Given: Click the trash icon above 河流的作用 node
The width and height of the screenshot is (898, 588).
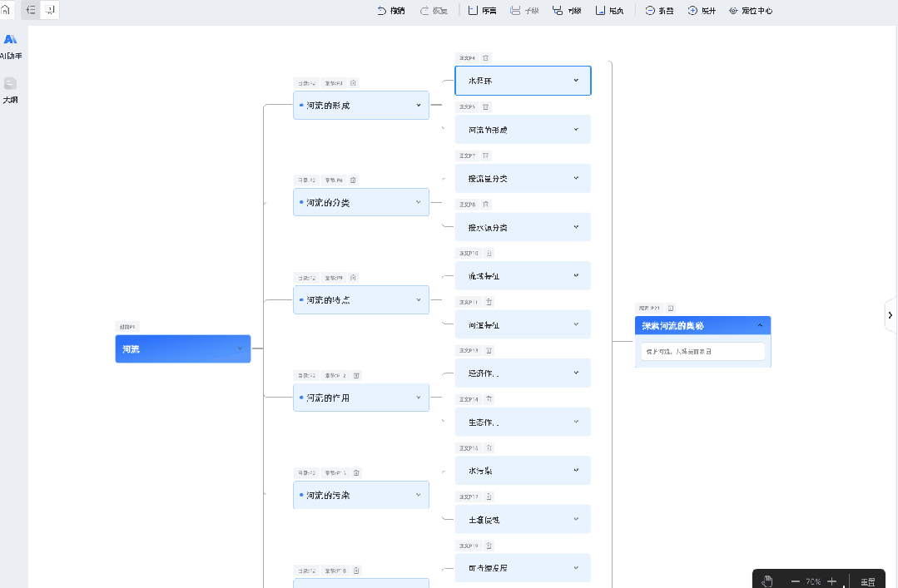Looking at the screenshot, I should coord(356,376).
